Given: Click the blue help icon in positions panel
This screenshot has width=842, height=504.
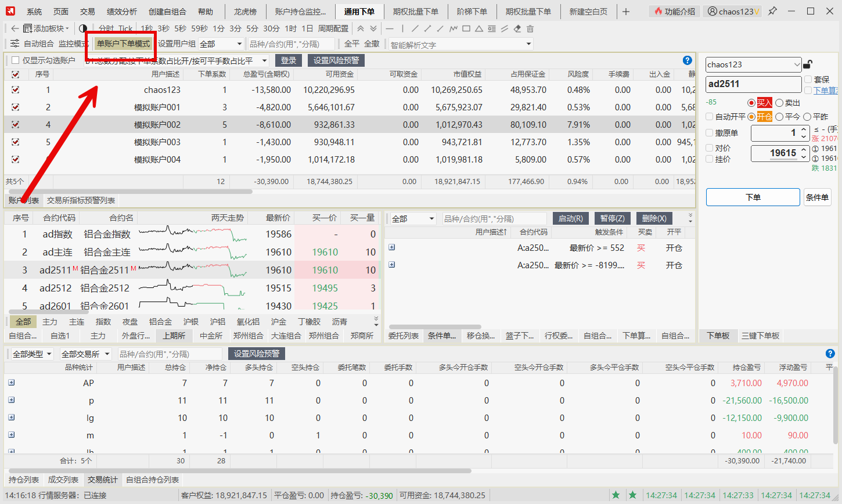Looking at the screenshot, I should [x=830, y=353].
